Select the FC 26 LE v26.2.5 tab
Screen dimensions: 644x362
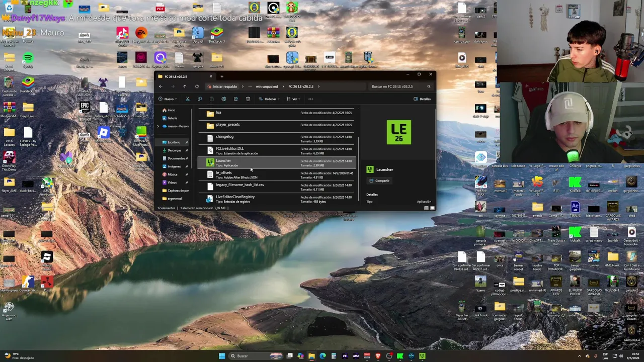[x=185, y=76]
